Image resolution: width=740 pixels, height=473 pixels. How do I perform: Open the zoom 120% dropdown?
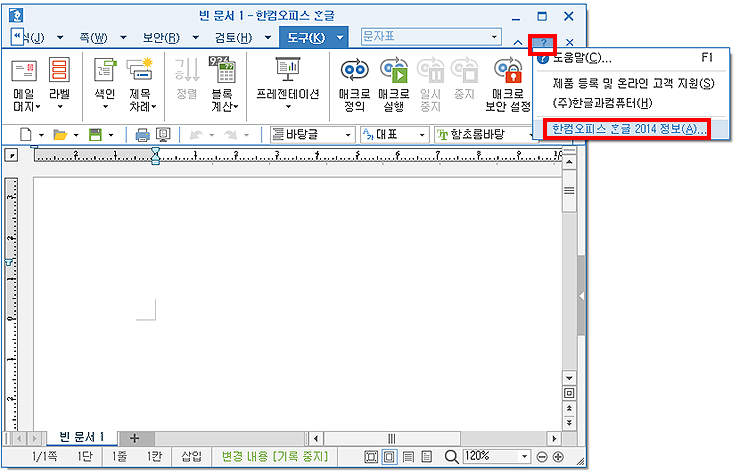point(524,457)
